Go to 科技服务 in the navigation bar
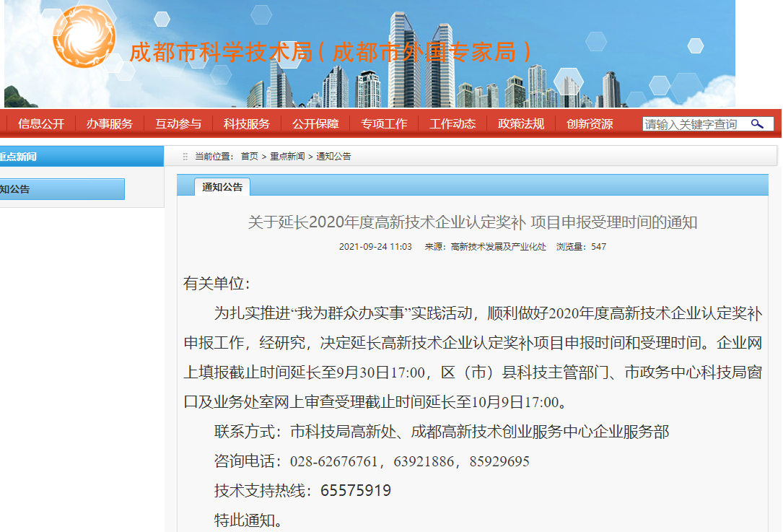Screen dimensions: 783x532 pos(247,124)
